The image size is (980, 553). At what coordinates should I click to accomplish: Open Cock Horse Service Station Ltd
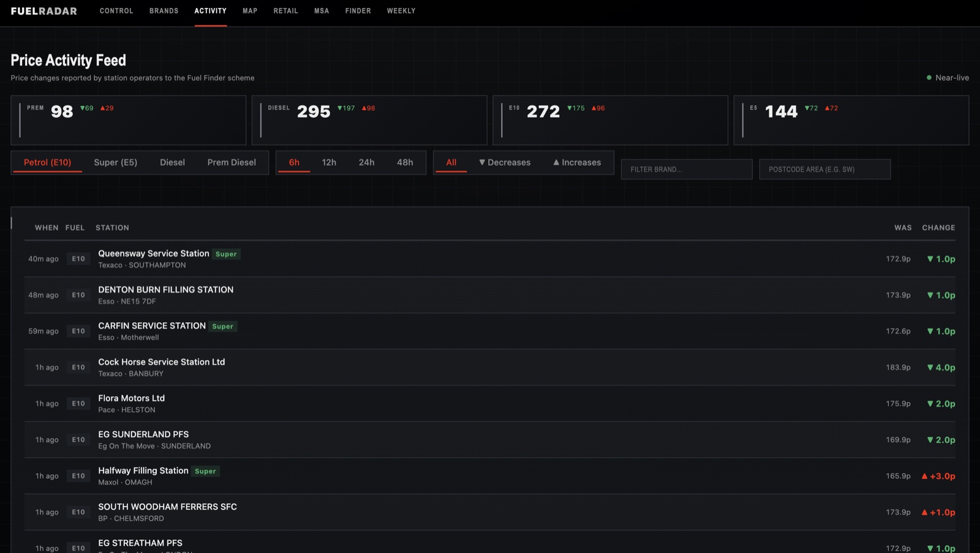pyautogui.click(x=490, y=367)
